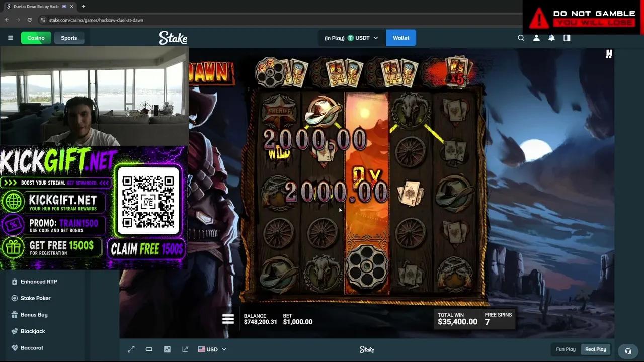Click the address bar URL
Viewport: 644px width, 362px height.
click(x=96, y=20)
